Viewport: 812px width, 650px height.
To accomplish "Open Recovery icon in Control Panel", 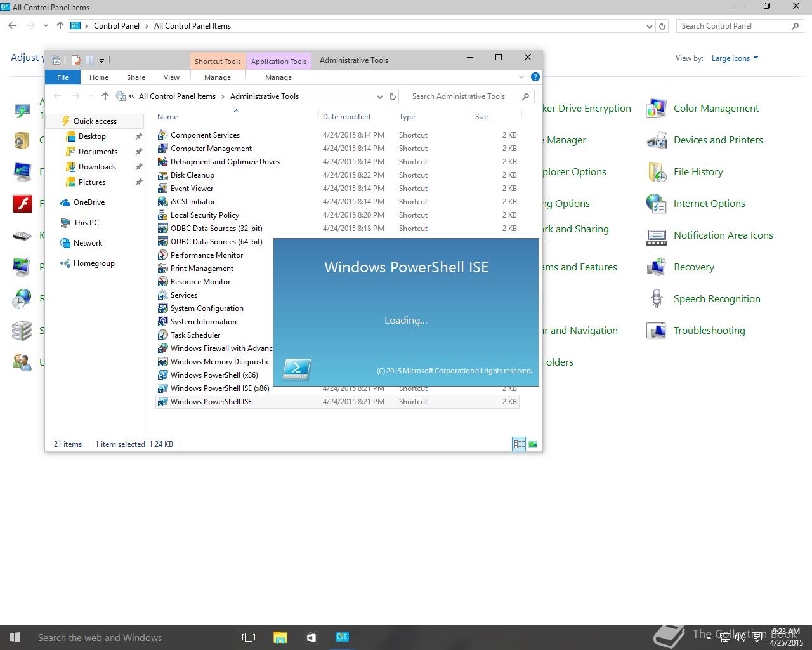I will pos(656,267).
